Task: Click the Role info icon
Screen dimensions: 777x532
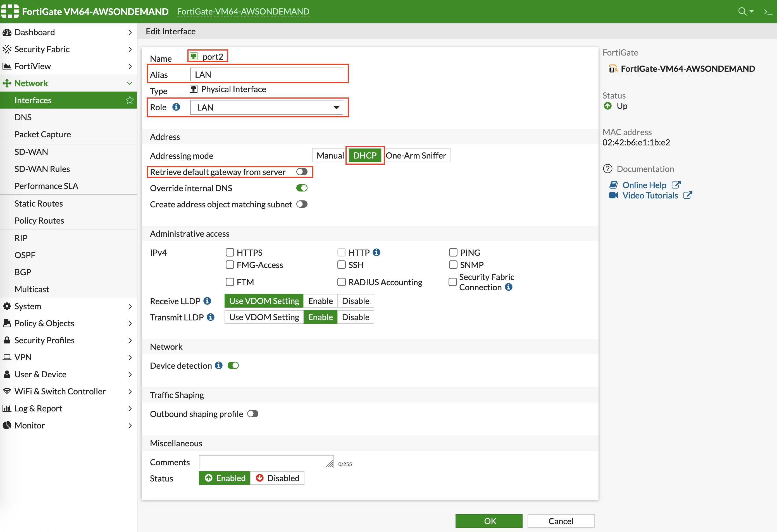Action: (x=176, y=107)
